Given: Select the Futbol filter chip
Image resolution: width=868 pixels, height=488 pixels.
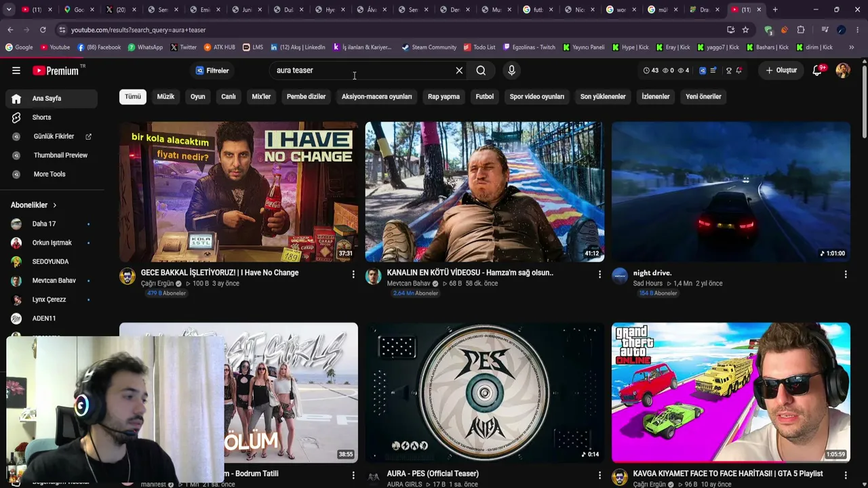Looking at the screenshot, I should [x=485, y=96].
